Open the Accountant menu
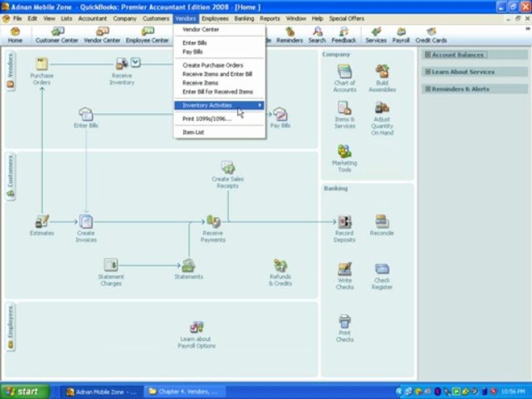Image resolution: width=532 pixels, height=399 pixels. pyautogui.click(x=93, y=19)
